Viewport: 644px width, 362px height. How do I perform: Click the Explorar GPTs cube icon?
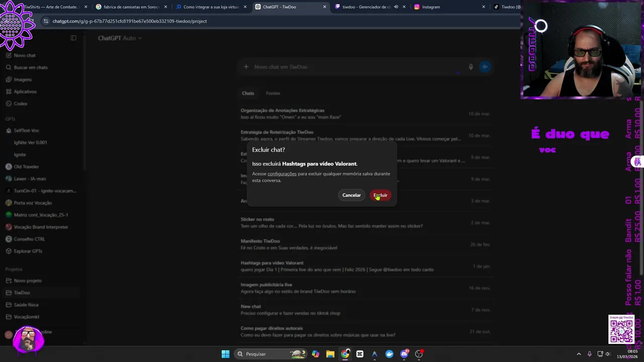(x=9, y=251)
